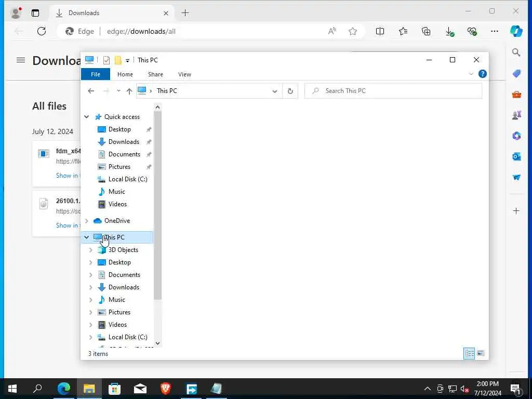The width and height of the screenshot is (532, 399).
Task: Close the Downloads browser tab
Action: click(x=166, y=13)
